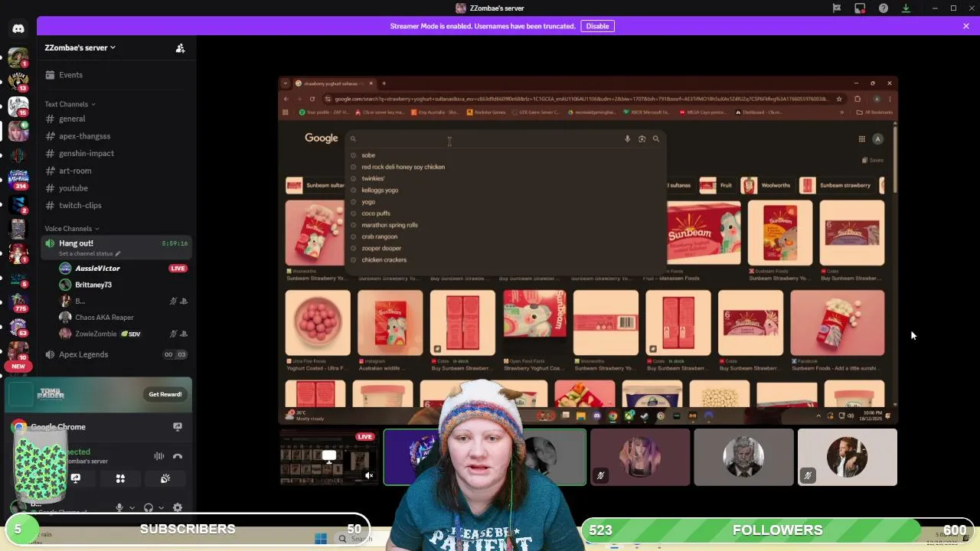Open the apex-thangsss channel
The width and height of the screenshot is (980, 551).
coord(117,136)
